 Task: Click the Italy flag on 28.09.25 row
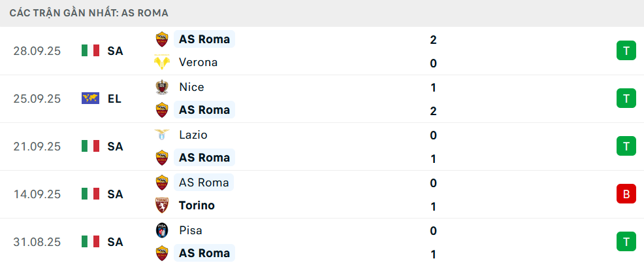(90, 50)
